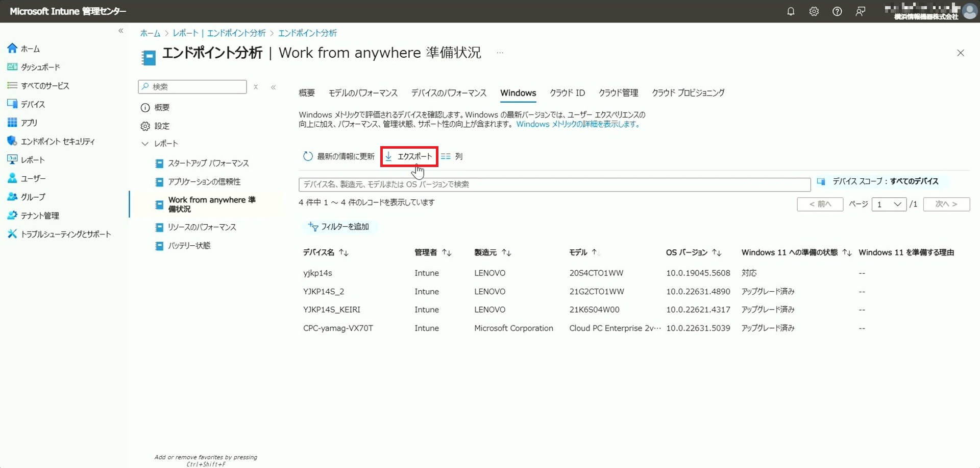Select device row CPC-yamag-VX70T

coord(634,328)
